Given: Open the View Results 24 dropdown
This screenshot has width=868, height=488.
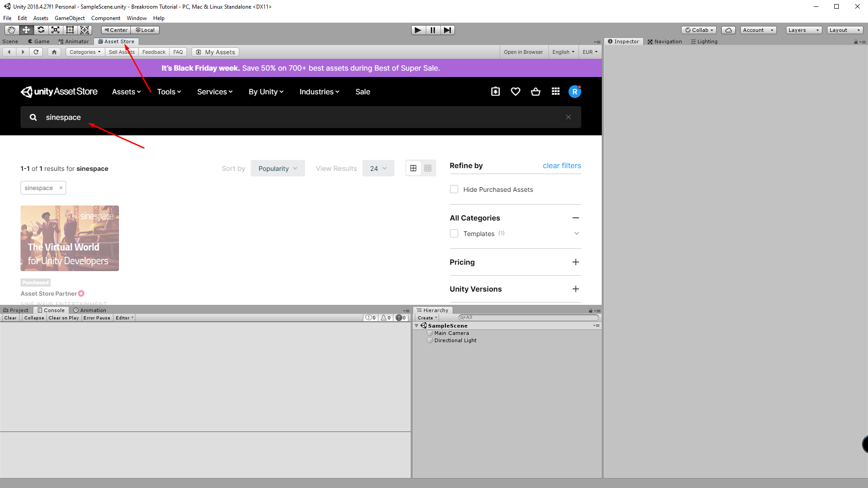Looking at the screenshot, I should coord(378,168).
